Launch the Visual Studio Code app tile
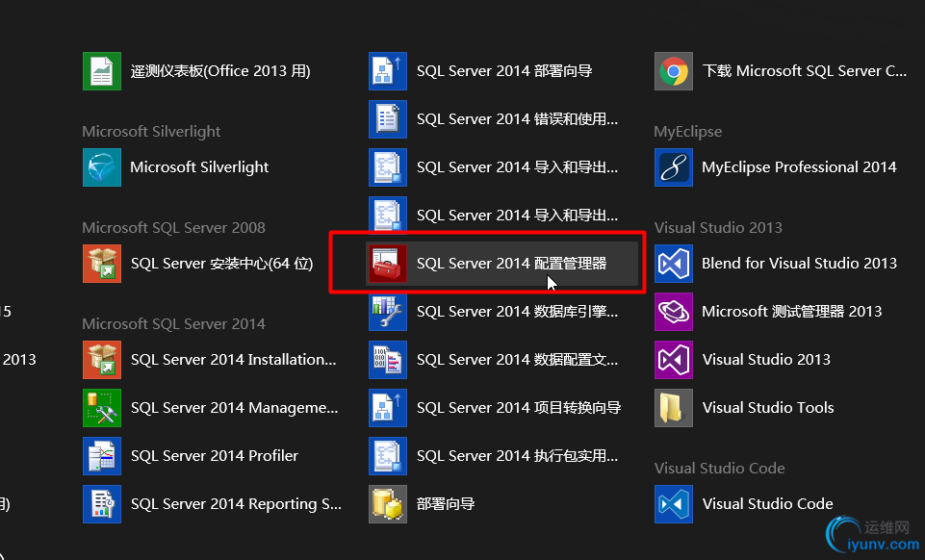This screenshot has width=925, height=560. (x=744, y=504)
